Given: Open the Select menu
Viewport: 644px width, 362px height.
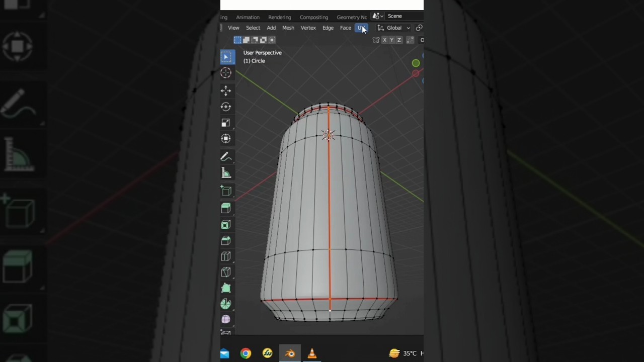Looking at the screenshot, I should 253,28.
